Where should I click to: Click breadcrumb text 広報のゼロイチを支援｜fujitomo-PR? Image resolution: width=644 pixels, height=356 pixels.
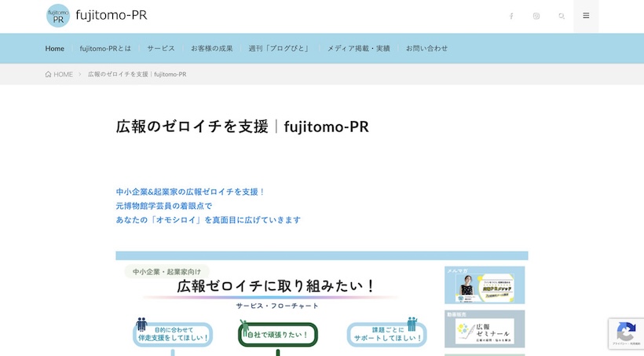pos(137,75)
